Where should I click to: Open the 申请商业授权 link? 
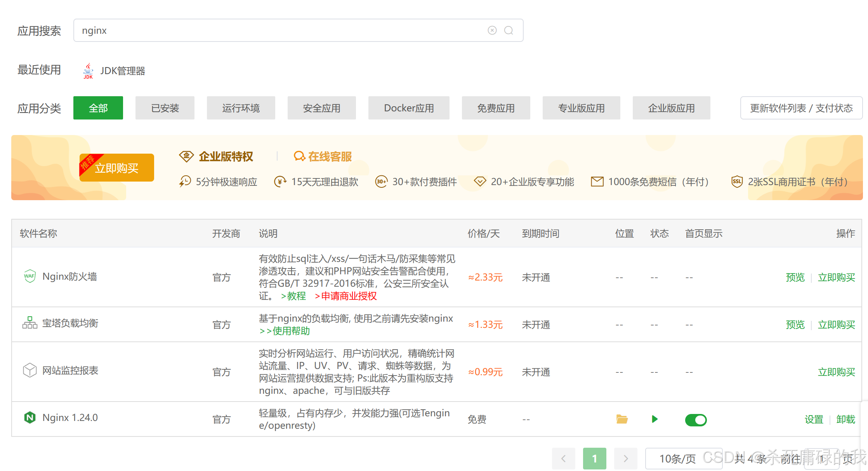coord(345,296)
